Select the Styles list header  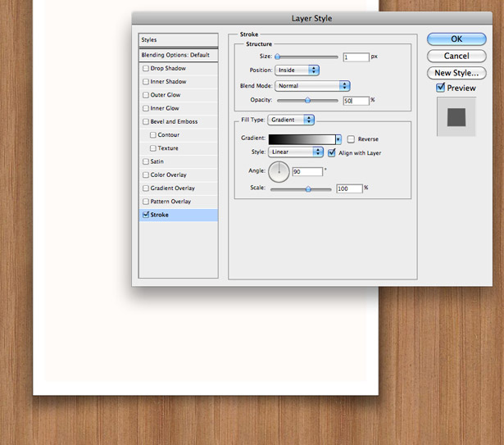click(179, 40)
